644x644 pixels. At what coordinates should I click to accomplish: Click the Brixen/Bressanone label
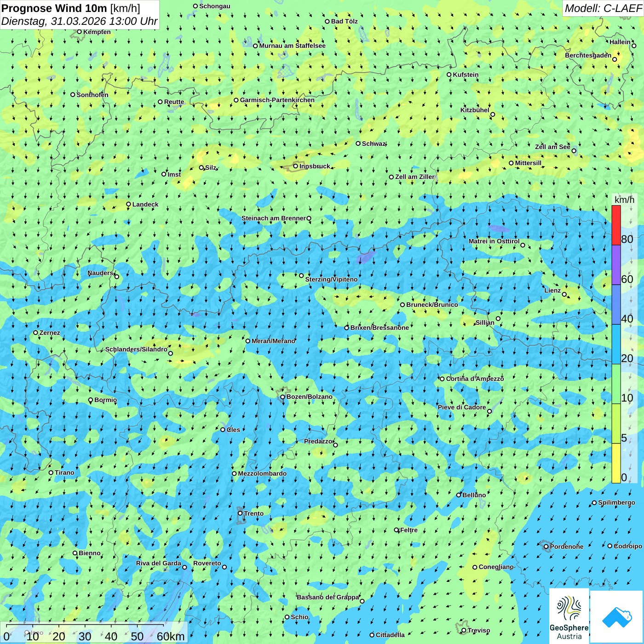pos(379,328)
